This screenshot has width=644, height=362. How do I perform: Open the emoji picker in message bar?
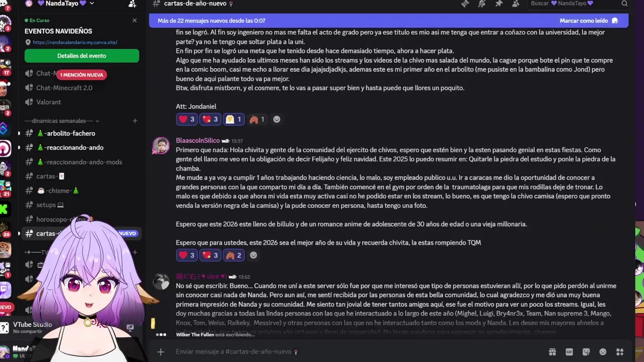click(x=603, y=352)
